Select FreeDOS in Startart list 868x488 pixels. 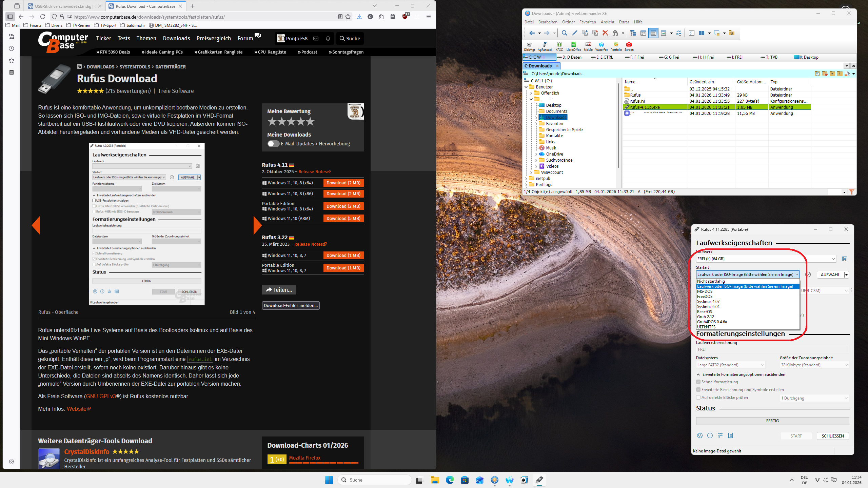pos(705,297)
